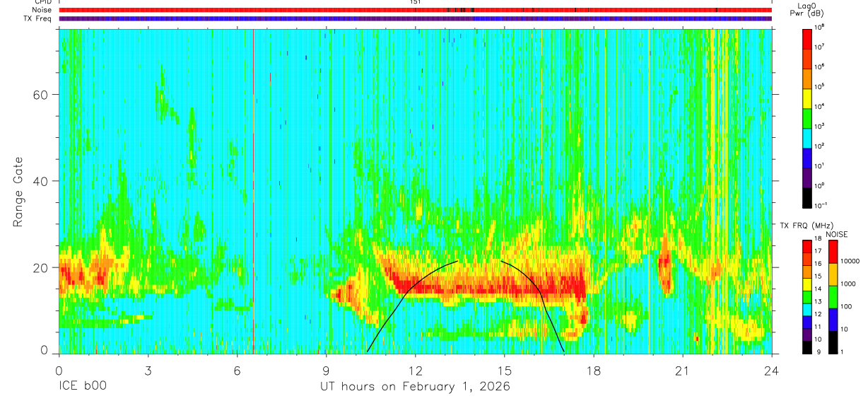868x401 pixels.
Task: Click the 'NOISE' colorbar title
Action: [x=836, y=233]
